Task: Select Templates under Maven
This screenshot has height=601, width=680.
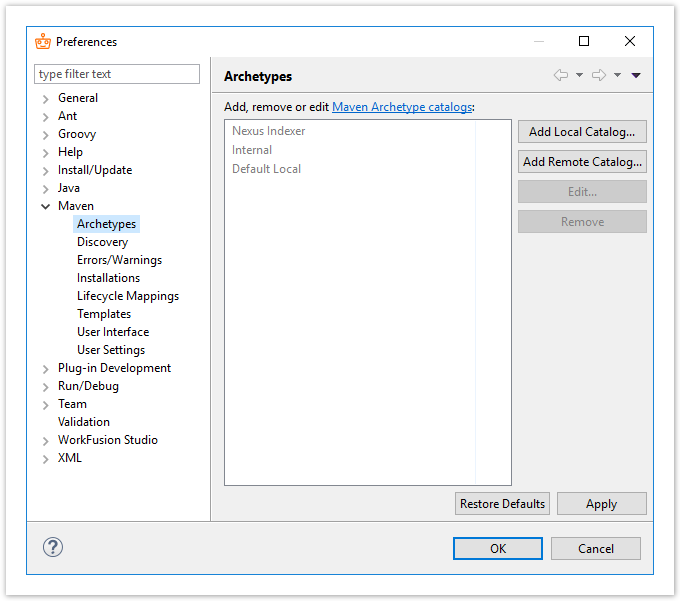Action: (x=104, y=314)
